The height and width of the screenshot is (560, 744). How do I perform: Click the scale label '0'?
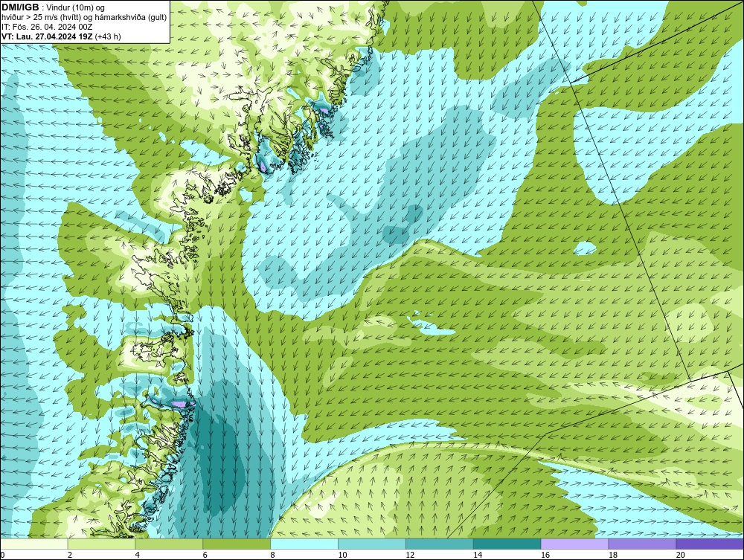pyautogui.click(x=3, y=555)
